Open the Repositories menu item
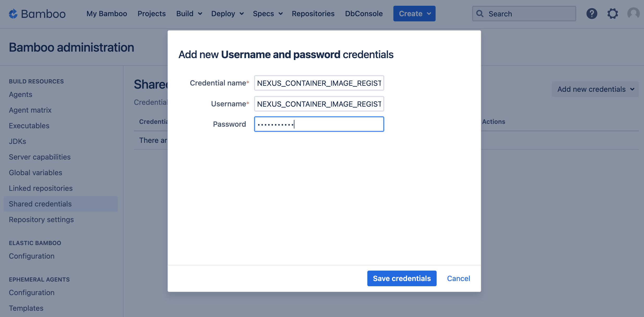Viewport: 644px width, 317px height. click(313, 14)
